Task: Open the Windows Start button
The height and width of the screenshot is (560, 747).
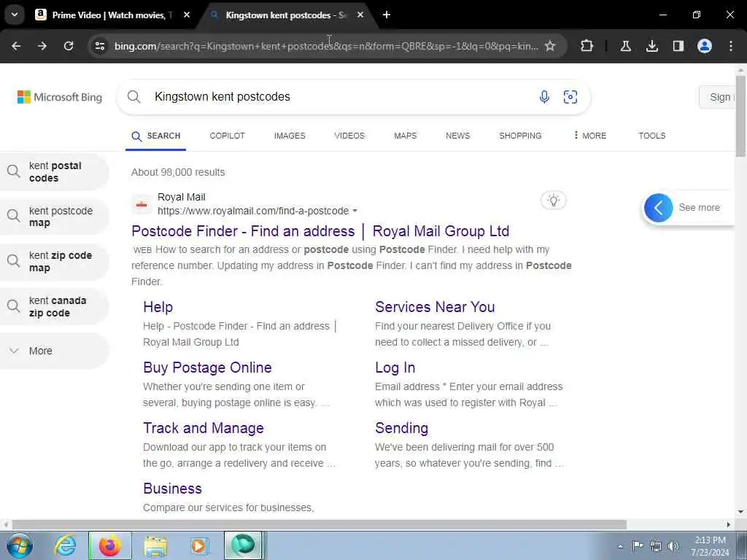Action: click(x=20, y=545)
